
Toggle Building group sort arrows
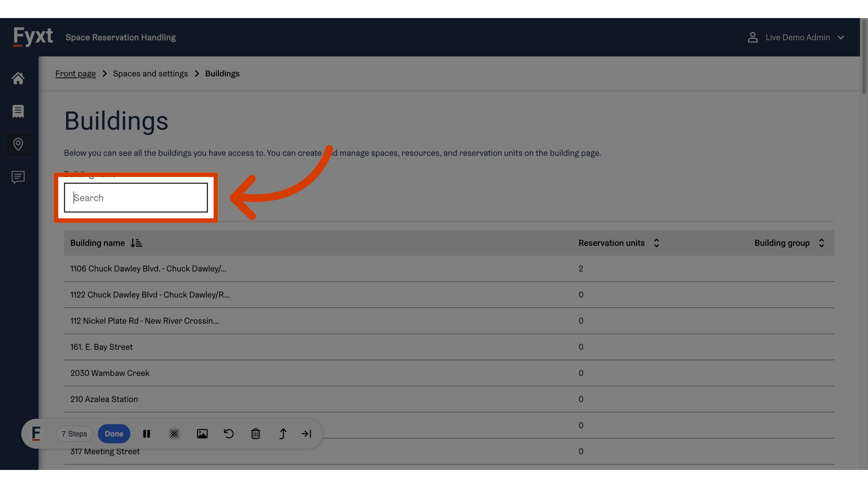pos(821,243)
